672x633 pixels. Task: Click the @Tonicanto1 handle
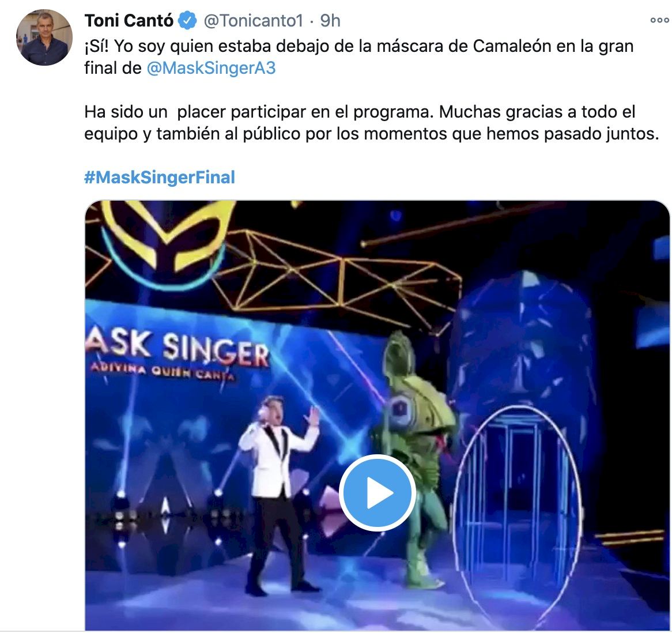coord(253,21)
